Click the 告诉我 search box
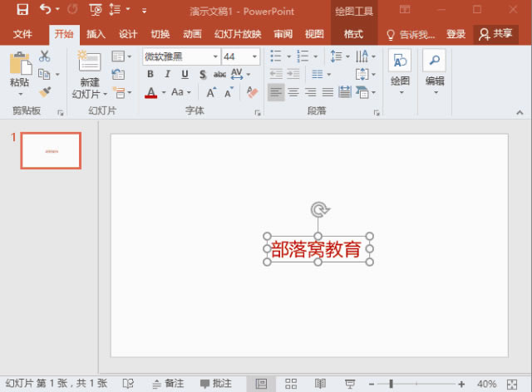Viewport: 532px width, 392px height. point(411,34)
